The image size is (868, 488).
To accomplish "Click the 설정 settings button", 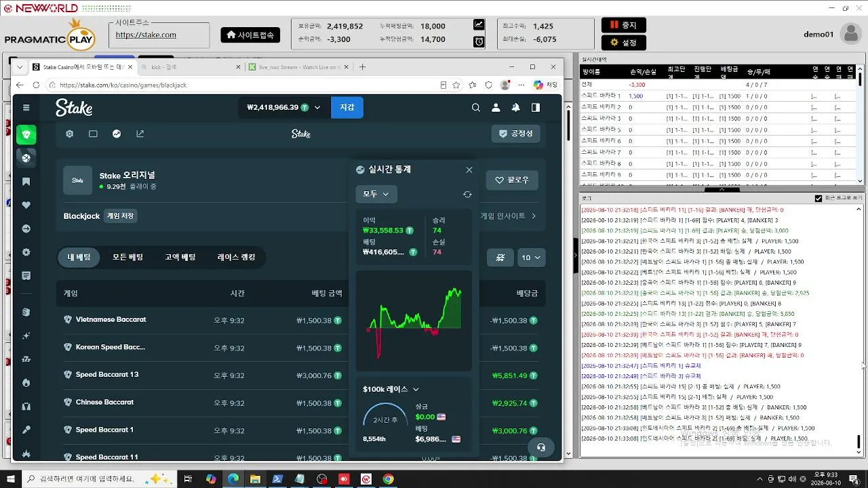I will (x=624, y=42).
